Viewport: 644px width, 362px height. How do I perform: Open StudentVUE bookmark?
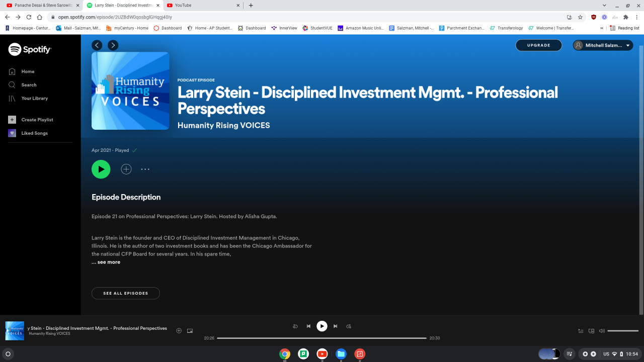click(x=317, y=28)
